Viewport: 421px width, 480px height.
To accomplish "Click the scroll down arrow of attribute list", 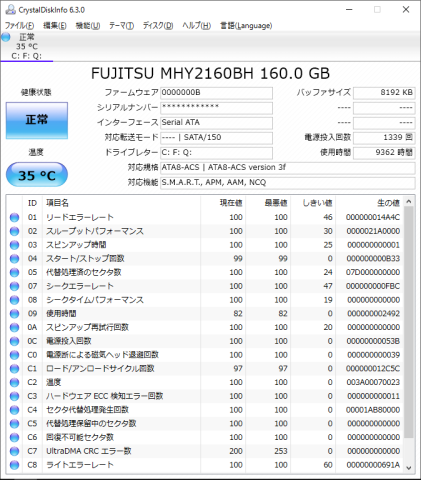I will tap(409, 468).
